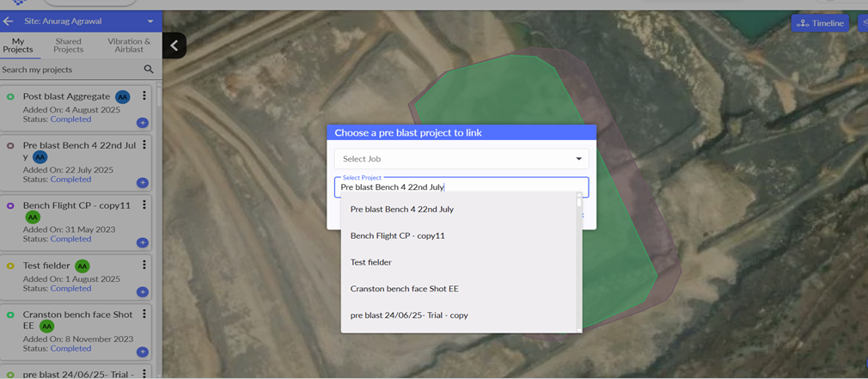This screenshot has height=379, width=868.
Task: Open three-dot menu for Cranston bench face Shot
Action: click(144, 314)
